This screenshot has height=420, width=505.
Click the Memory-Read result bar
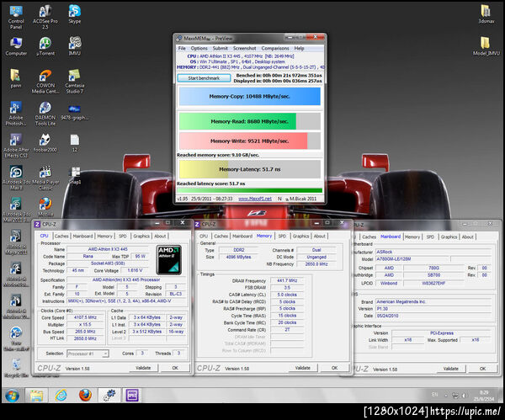[x=250, y=121]
